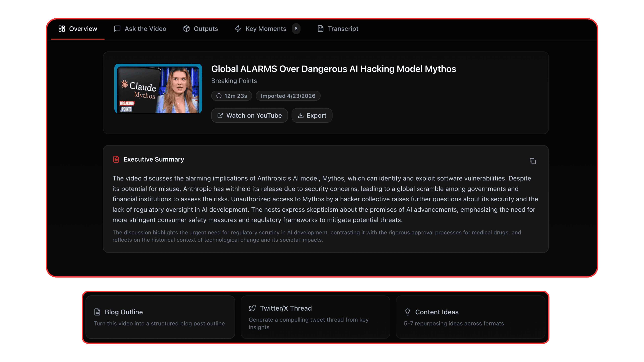This screenshot has width=644, height=362.
Task: Click the external link icon on Watch on YouTube
Action: coord(220,115)
